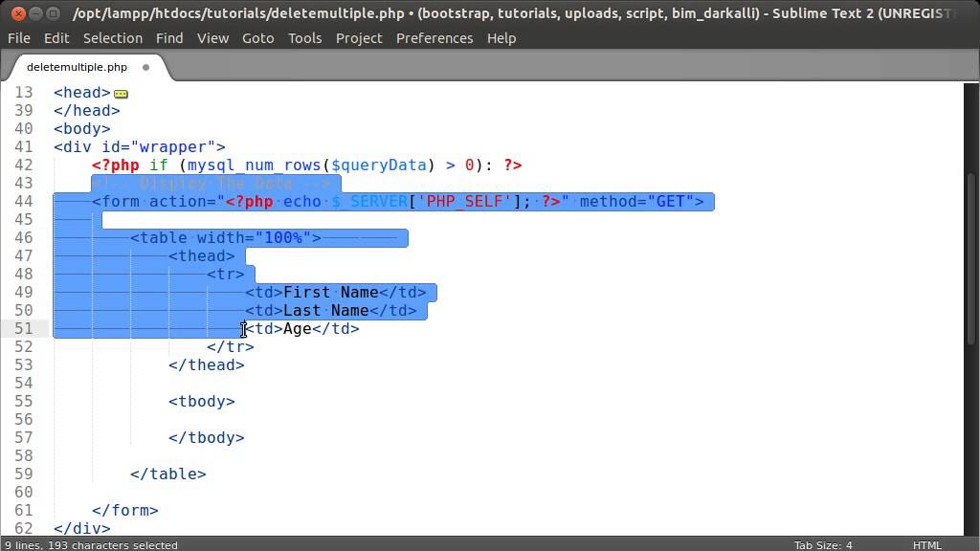Click the opening "<tr>" tag

pyautogui.click(x=226, y=275)
